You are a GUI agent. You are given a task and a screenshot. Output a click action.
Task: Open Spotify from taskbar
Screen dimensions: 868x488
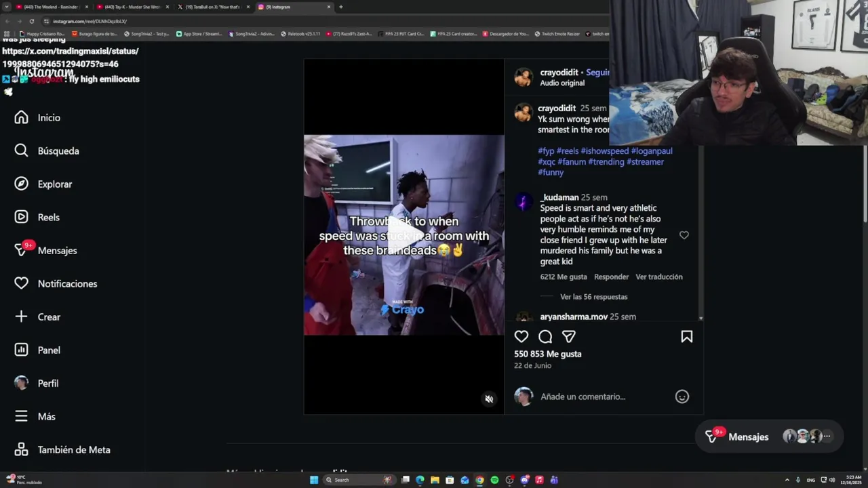coord(494,480)
